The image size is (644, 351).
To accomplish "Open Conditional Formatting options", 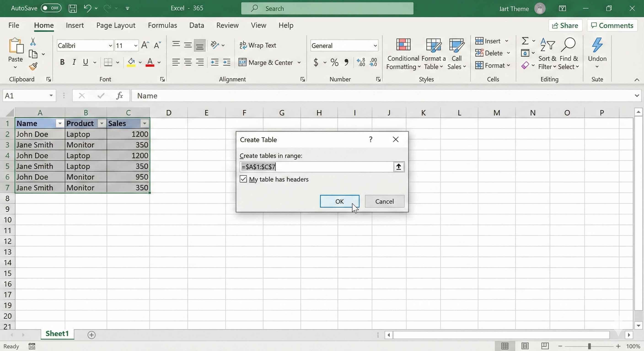I will click(402, 53).
